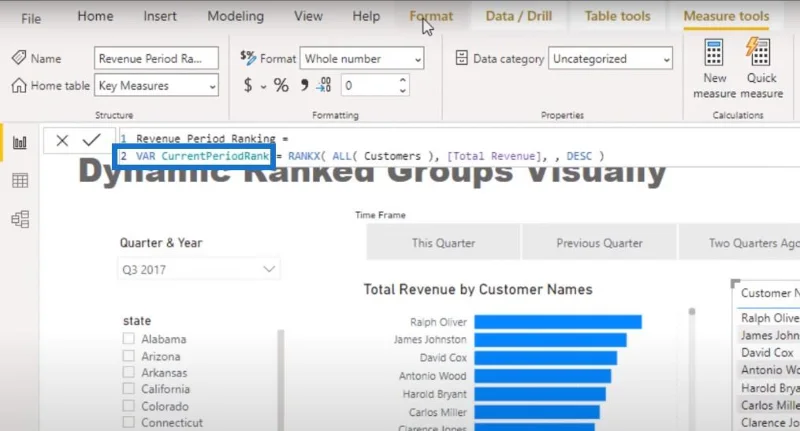Open the Model view icon
The height and width of the screenshot is (431, 800).
[x=20, y=219]
